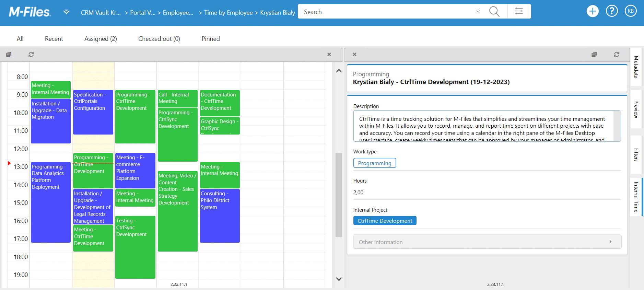Open the All tab
Image resolution: width=644 pixels, height=290 pixels.
pyautogui.click(x=20, y=39)
